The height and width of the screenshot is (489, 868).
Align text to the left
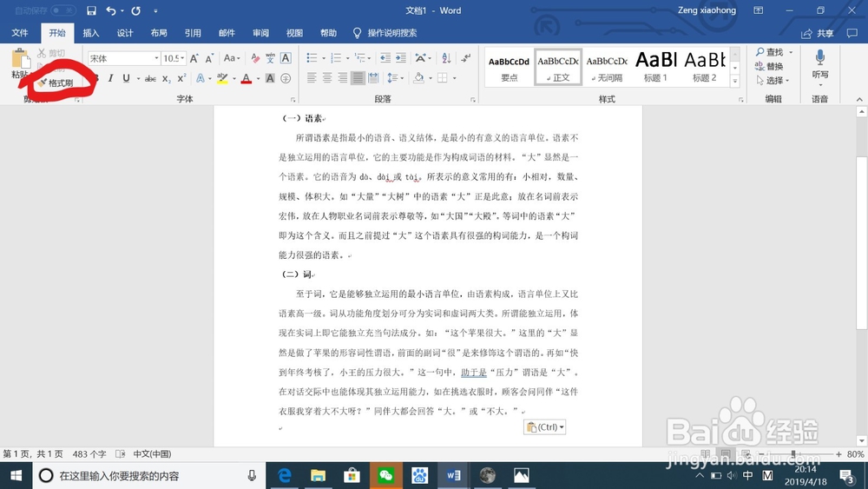coord(312,78)
